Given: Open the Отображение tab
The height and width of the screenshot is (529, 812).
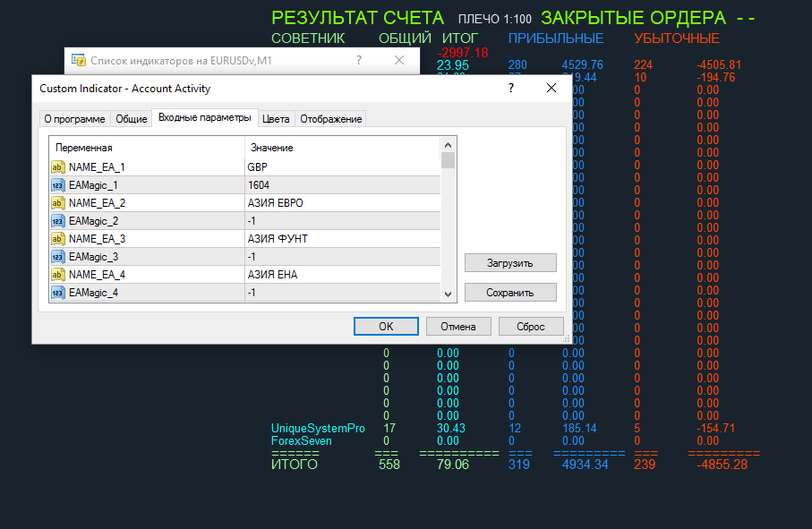Looking at the screenshot, I should [x=331, y=119].
